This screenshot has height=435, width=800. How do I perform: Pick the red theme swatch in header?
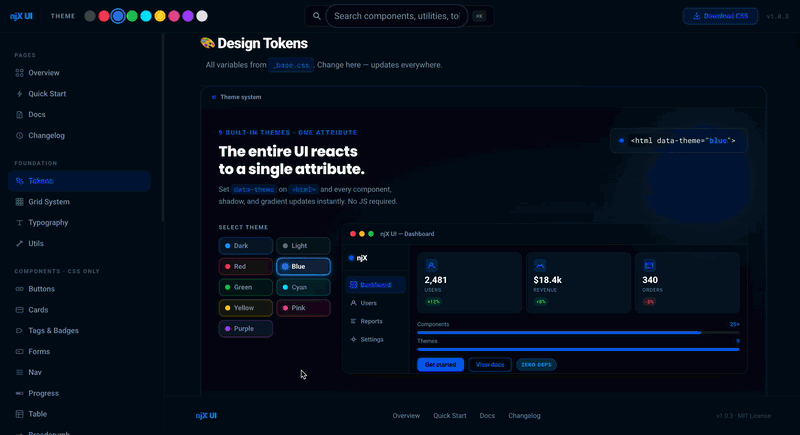click(x=104, y=16)
